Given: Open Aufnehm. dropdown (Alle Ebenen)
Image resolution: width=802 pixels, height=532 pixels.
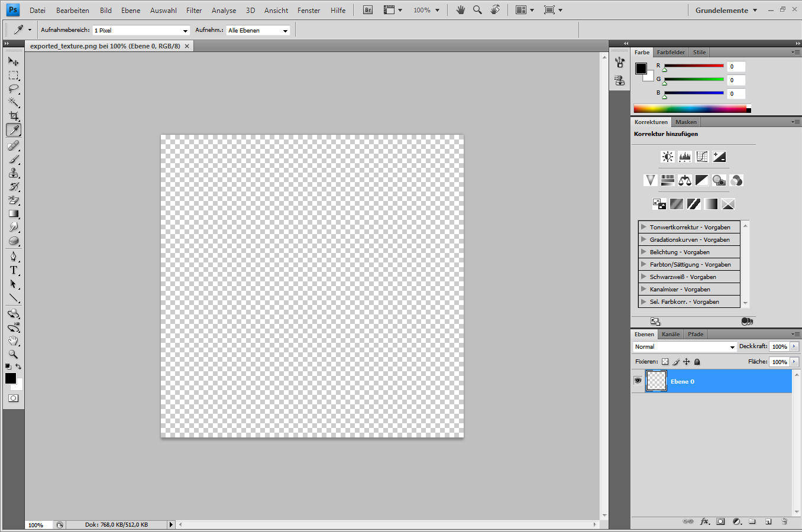Looking at the screenshot, I should [258, 30].
